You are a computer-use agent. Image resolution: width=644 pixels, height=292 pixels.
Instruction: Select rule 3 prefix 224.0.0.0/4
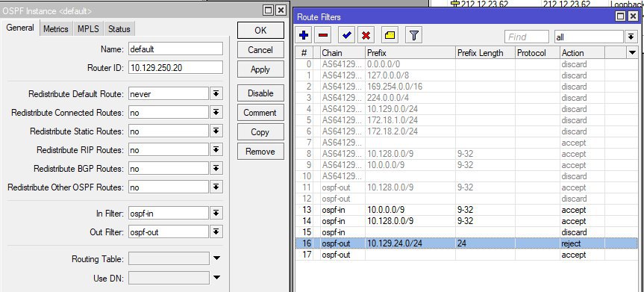point(466,98)
